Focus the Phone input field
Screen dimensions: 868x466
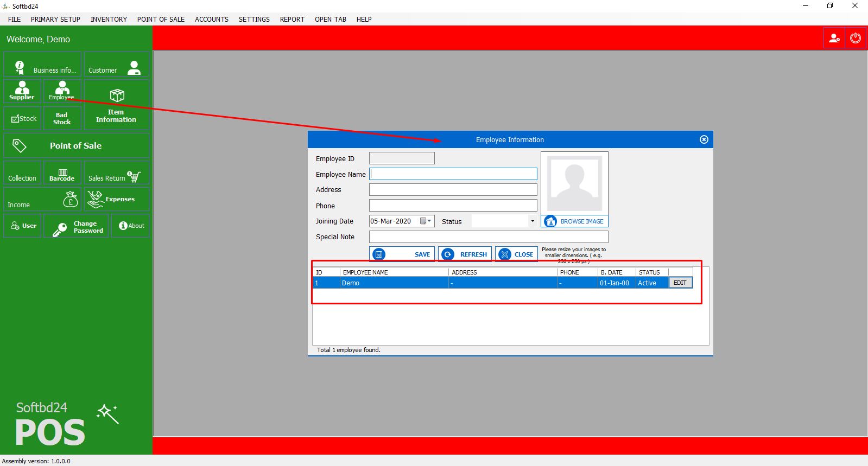(x=453, y=206)
